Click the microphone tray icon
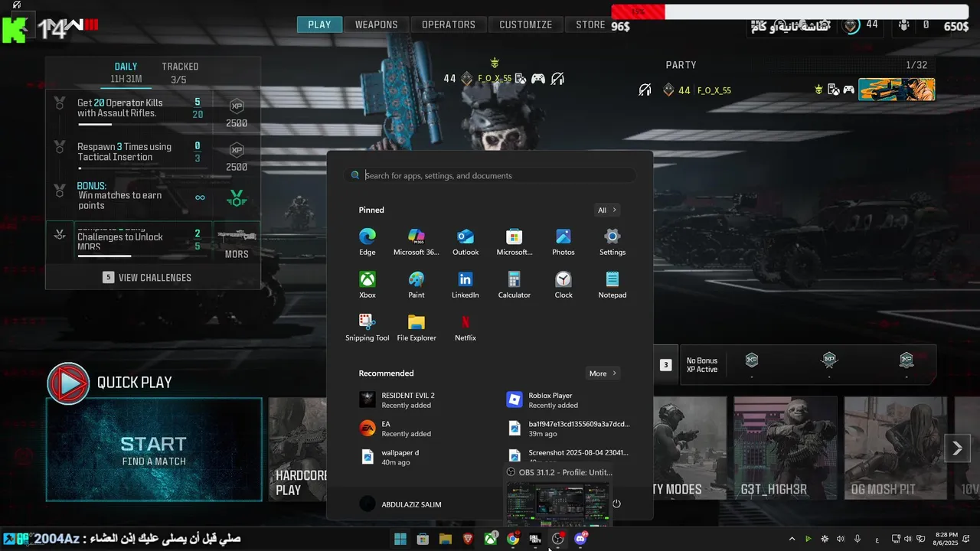Image resolution: width=980 pixels, height=551 pixels. (857, 539)
